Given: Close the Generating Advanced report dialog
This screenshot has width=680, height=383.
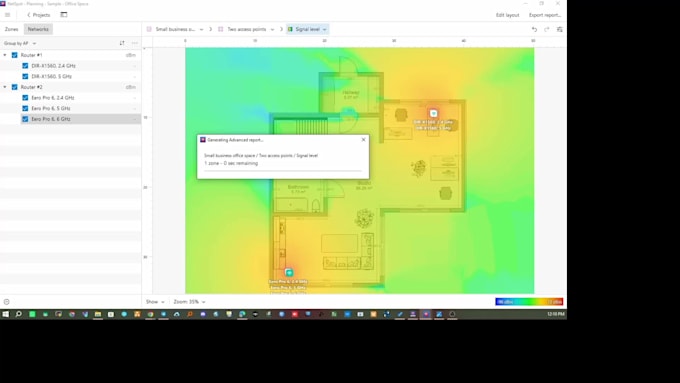Looking at the screenshot, I should (x=363, y=140).
